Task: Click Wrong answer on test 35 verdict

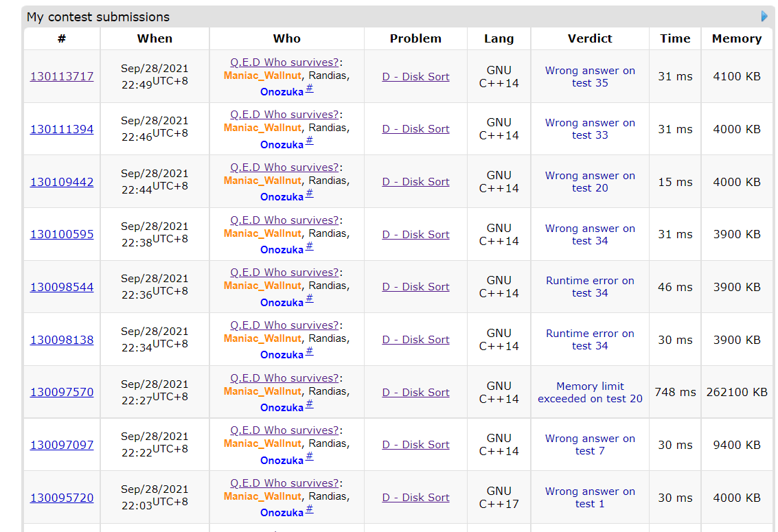Action: [x=590, y=77]
